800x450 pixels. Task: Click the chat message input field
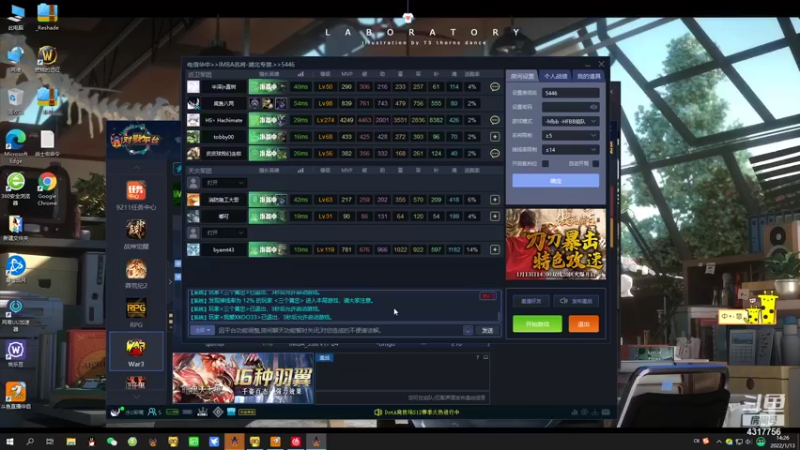click(x=339, y=331)
